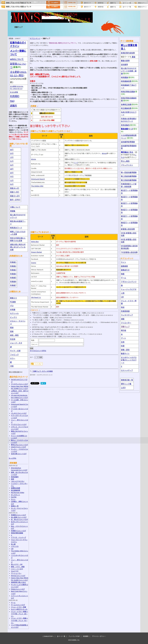This screenshot has height=644, width=148.
Task: Click the Hatena B! bookmark button
Action: (43, 383)
